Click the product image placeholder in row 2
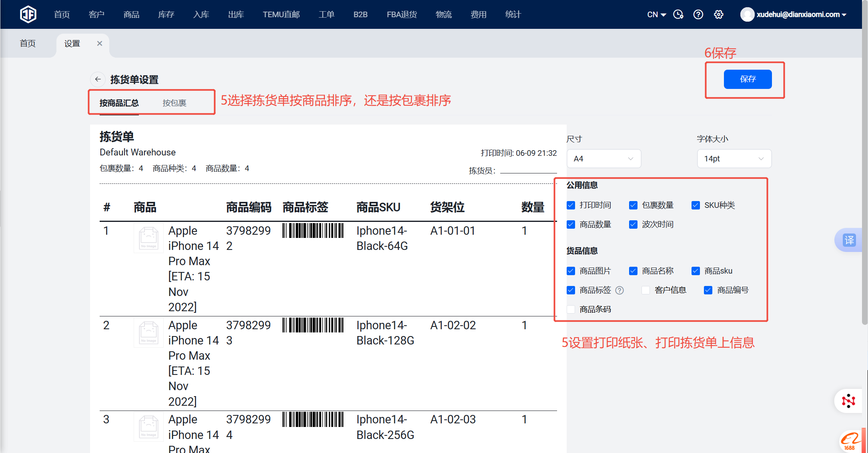Image resolution: width=868 pixels, height=453 pixels. click(x=148, y=333)
